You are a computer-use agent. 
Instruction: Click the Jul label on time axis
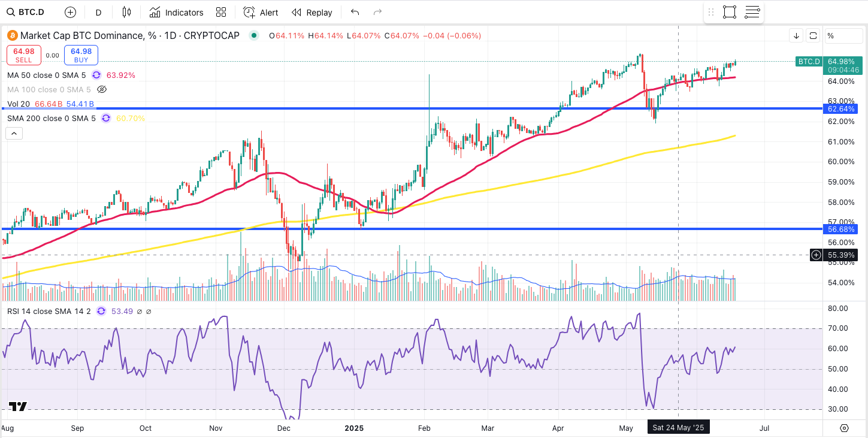pyautogui.click(x=764, y=428)
